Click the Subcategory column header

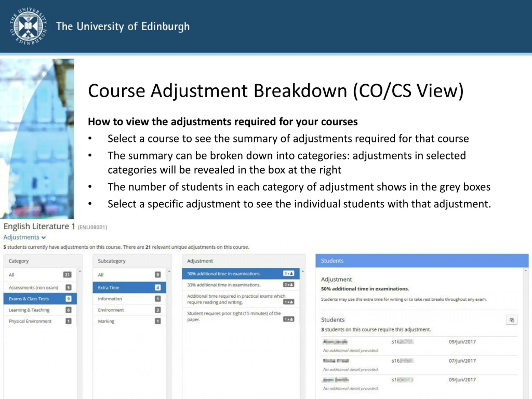click(132, 261)
